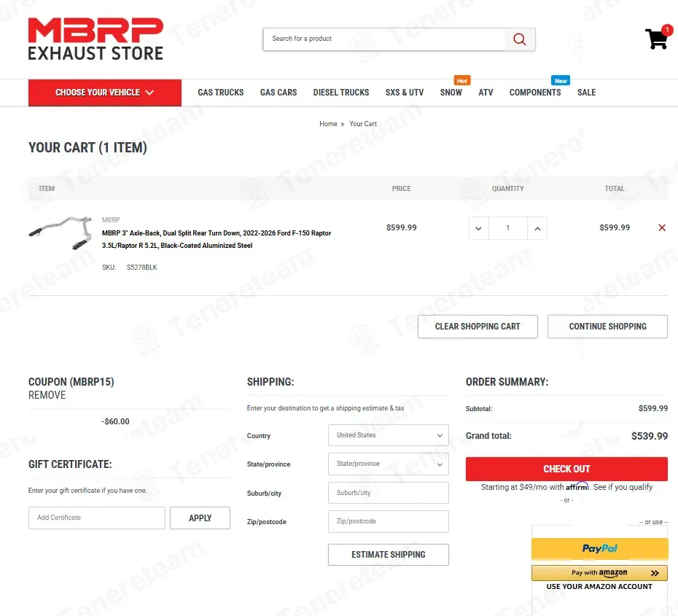Open Gas Cars menu
678x616 pixels.
pyautogui.click(x=278, y=93)
